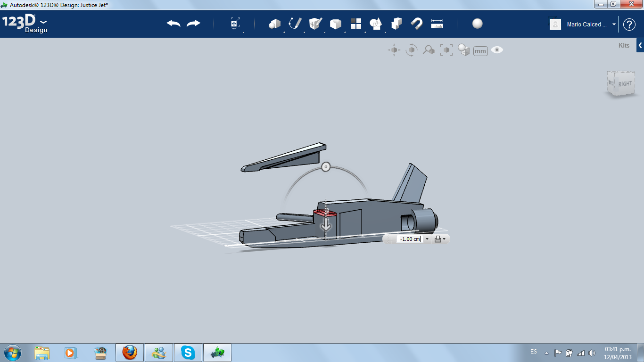Open the Action Center flag icon
Image resolution: width=644 pixels, height=362 pixels.
coord(558,353)
